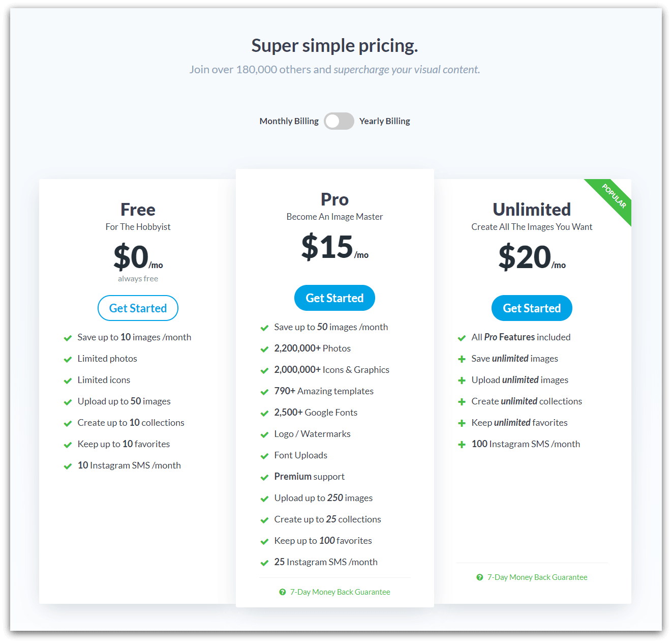Click Get Started under the Free plan

(138, 308)
